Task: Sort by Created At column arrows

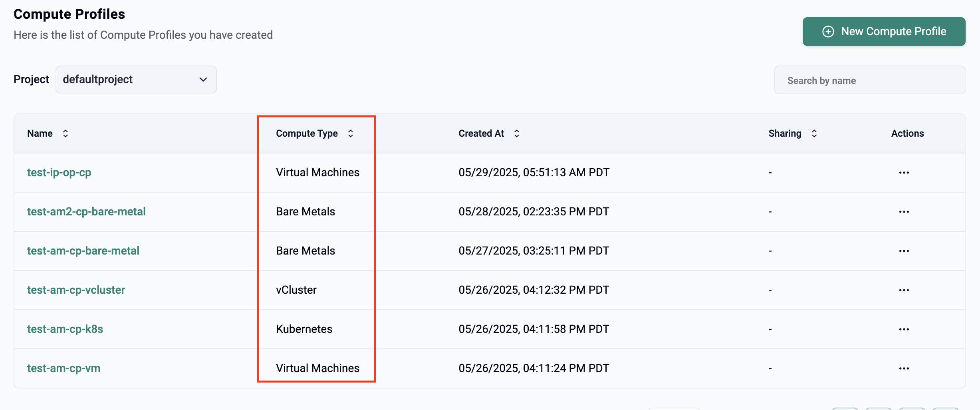Action: [x=517, y=133]
